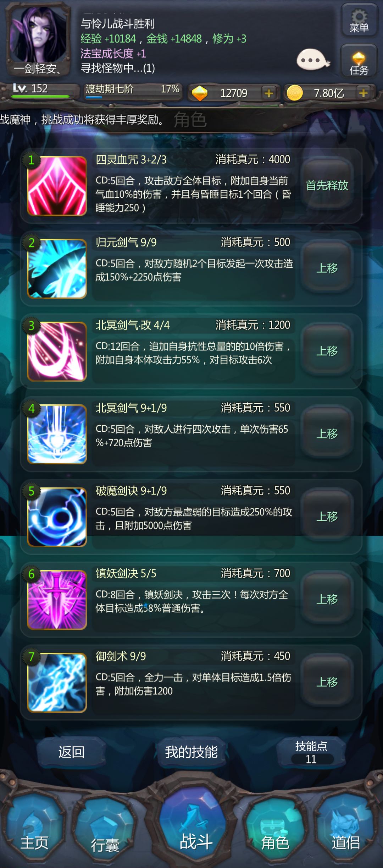Tap the player avatar portrait
The image size is (383, 868).
(38, 40)
